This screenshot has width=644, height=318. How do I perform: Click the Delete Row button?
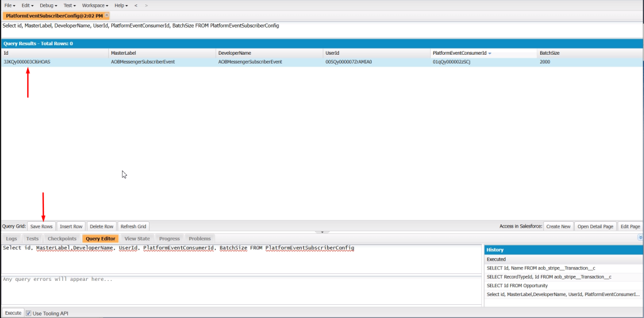pos(101,226)
